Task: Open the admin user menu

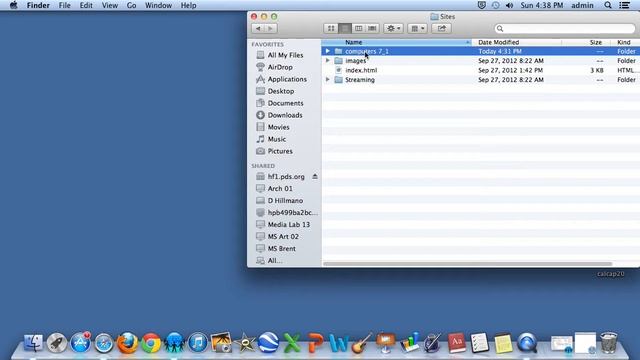Action: pos(582,5)
